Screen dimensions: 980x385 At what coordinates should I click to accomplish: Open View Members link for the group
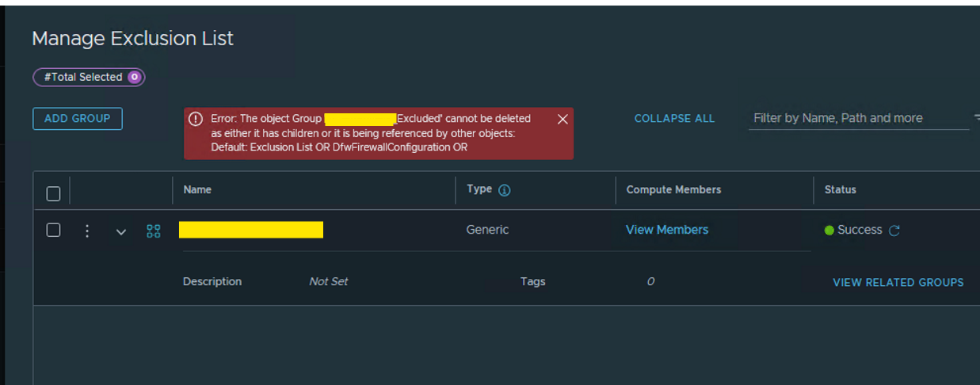667,230
